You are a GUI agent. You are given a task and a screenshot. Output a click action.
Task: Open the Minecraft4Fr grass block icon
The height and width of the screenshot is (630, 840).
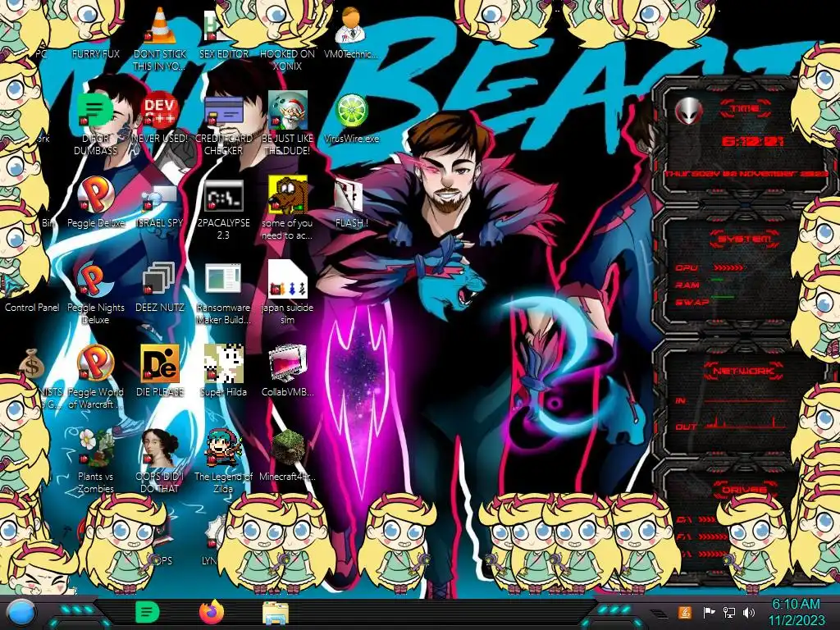click(288, 455)
